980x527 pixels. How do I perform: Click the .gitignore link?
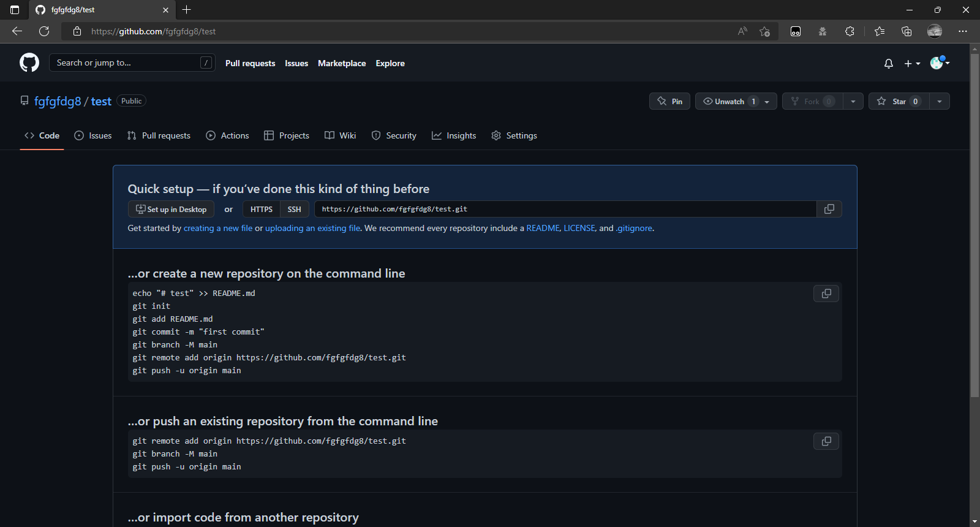[x=634, y=228]
